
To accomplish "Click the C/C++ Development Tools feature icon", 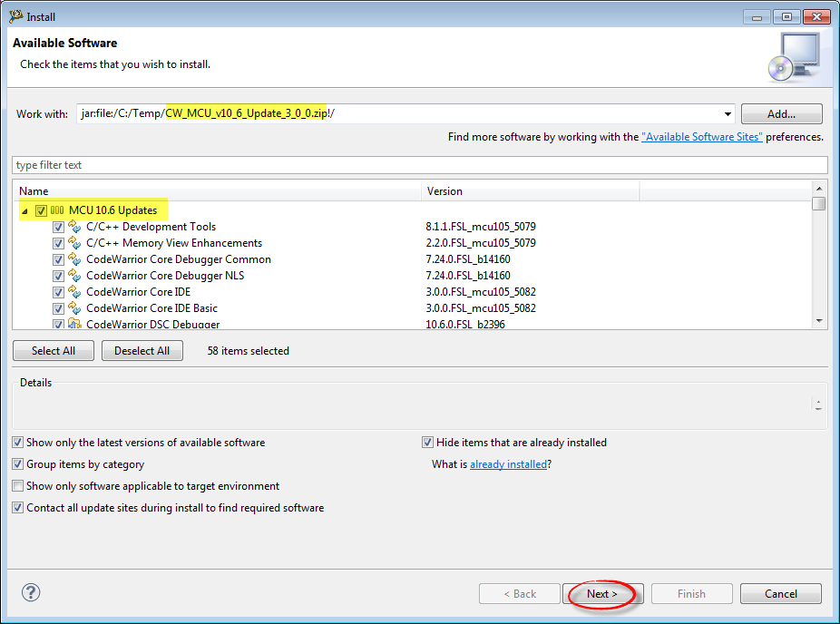I will point(74,227).
